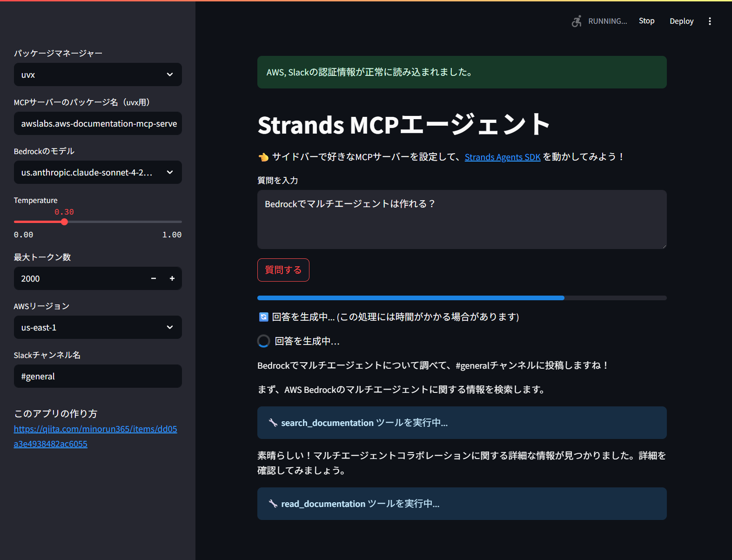Viewport: 732px width, 560px height.
Task: Decrease max tokens with minus button
Action: 154,278
